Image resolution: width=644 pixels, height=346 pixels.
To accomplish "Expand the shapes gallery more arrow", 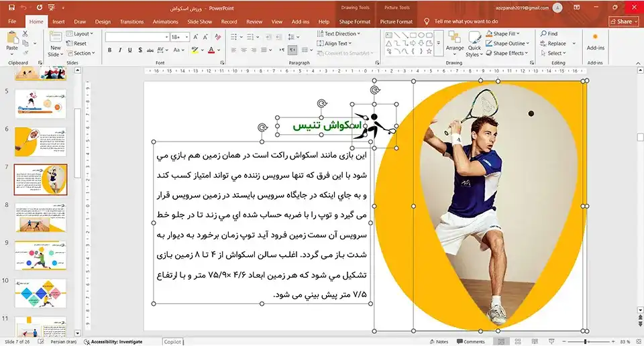I will (x=438, y=43).
